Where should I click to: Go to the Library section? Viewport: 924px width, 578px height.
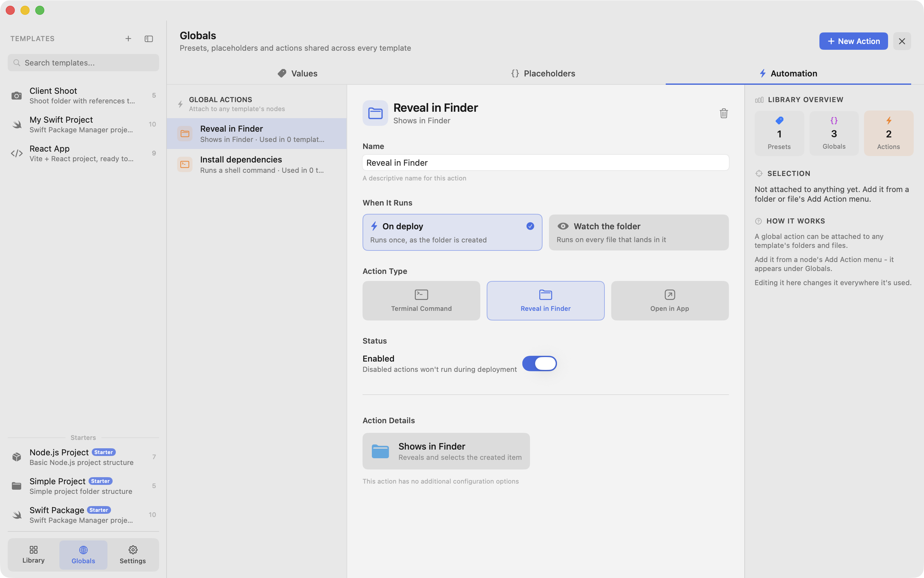click(34, 554)
